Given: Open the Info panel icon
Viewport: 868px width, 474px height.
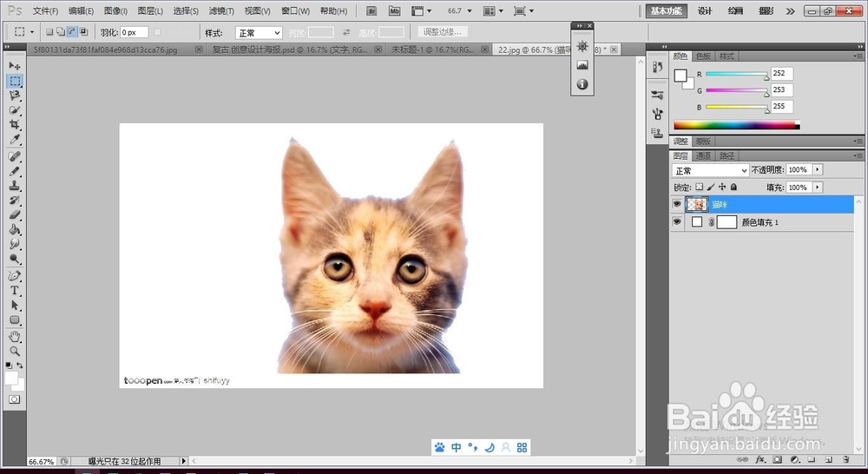Looking at the screenshot, I should (582, 84).
